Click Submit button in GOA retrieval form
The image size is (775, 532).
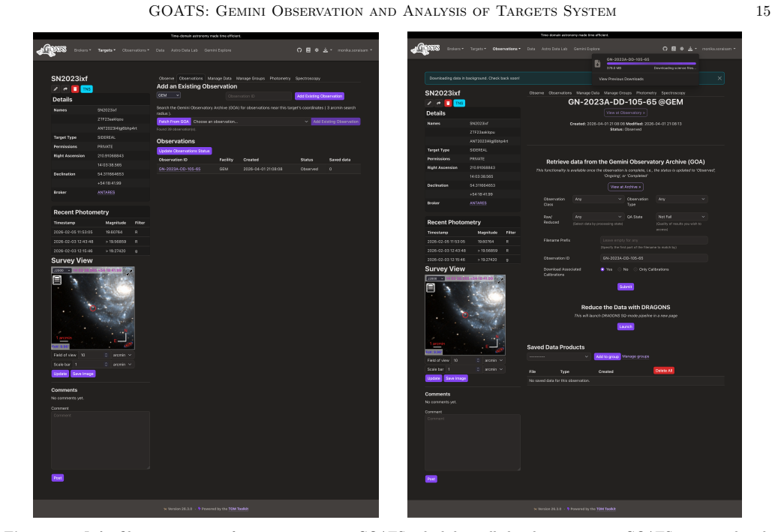(626, 287)
